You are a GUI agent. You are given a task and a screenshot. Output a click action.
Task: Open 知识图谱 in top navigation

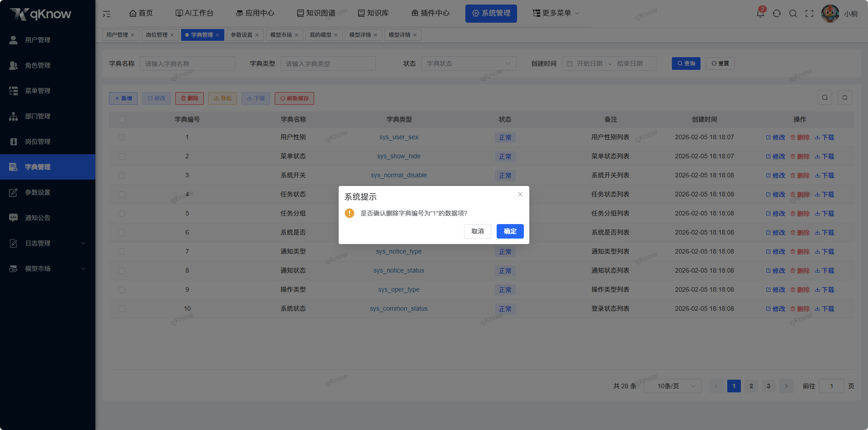click(x=316, y=13)
